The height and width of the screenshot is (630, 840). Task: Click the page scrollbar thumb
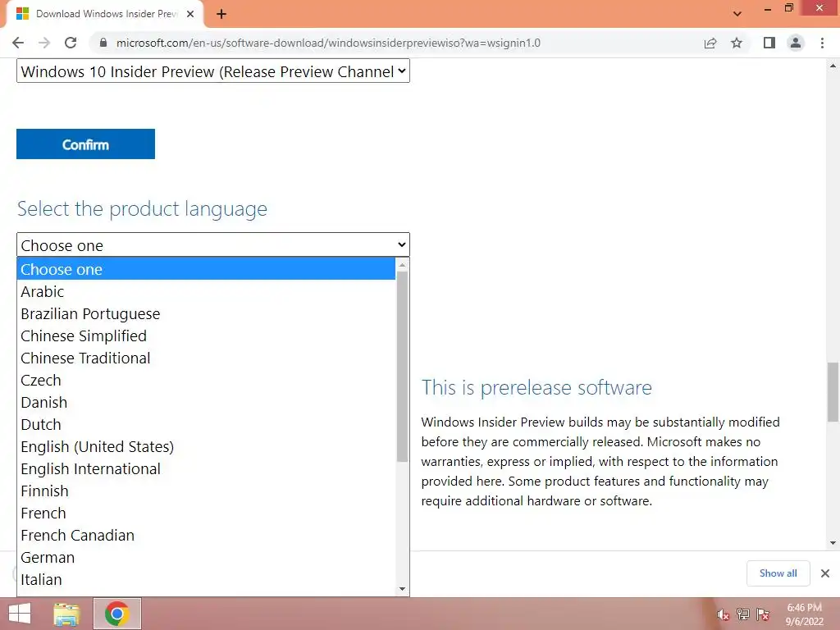(833, 391)
